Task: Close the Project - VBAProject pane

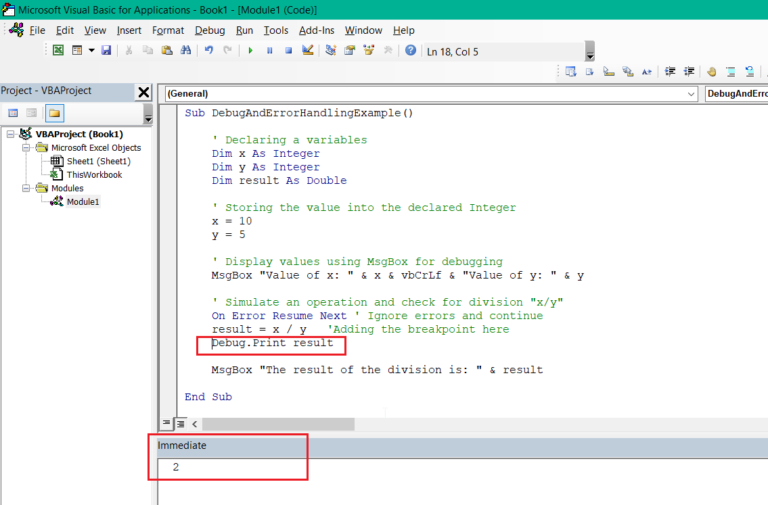Action: tap(143, 92)
